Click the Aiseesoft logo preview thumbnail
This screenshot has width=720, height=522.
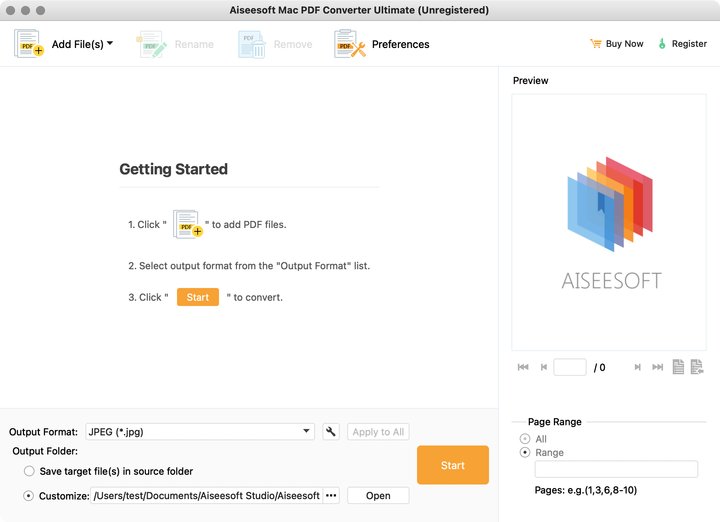point(609,222)
